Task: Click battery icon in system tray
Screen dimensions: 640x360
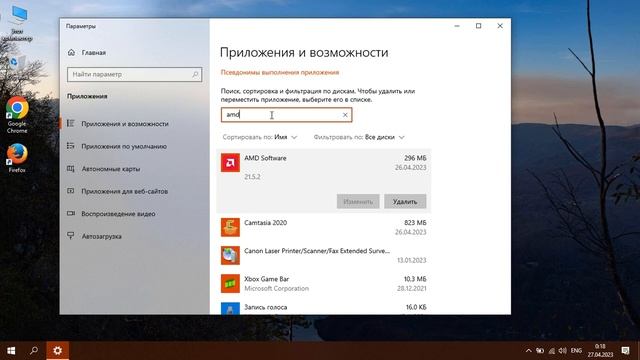Action: (x=540, y=351)
